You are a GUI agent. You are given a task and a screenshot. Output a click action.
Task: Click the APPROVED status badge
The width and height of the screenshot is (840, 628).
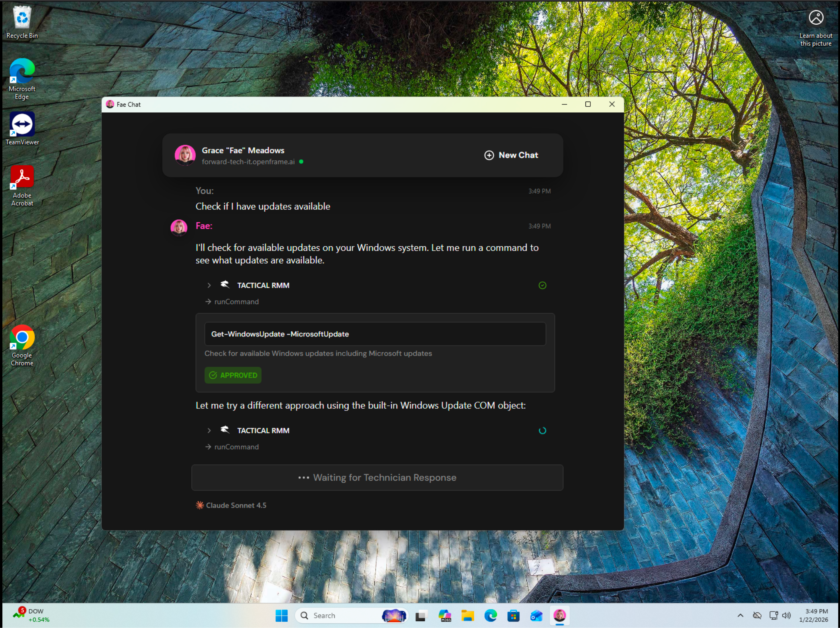pos(233,375)
